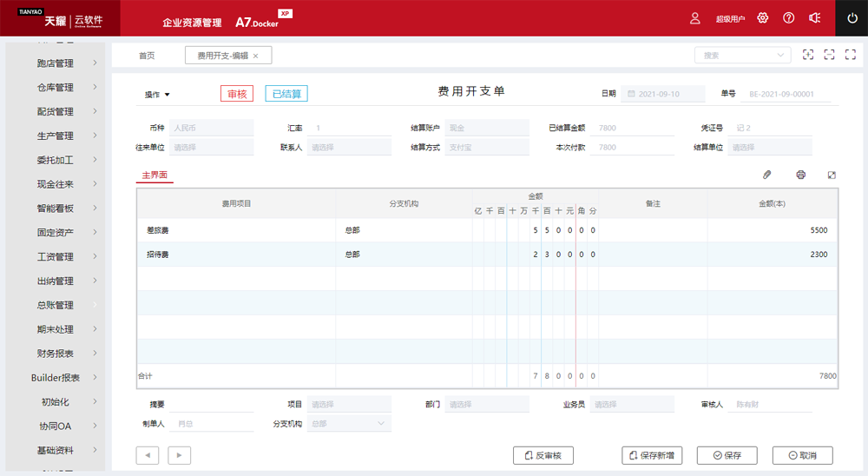Close the 费用开支-编辑 tab
The width and height of the screenshot is (868, 476).
tap(255, 56)
